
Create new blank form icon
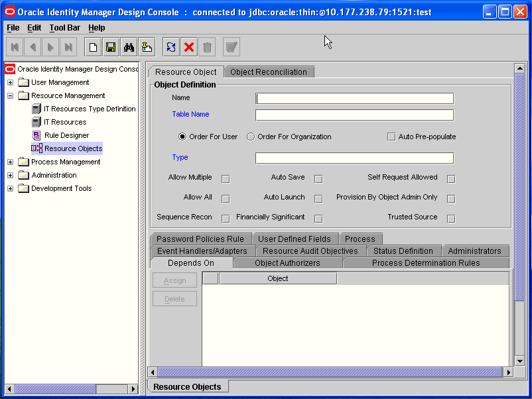tap(93, 47)
